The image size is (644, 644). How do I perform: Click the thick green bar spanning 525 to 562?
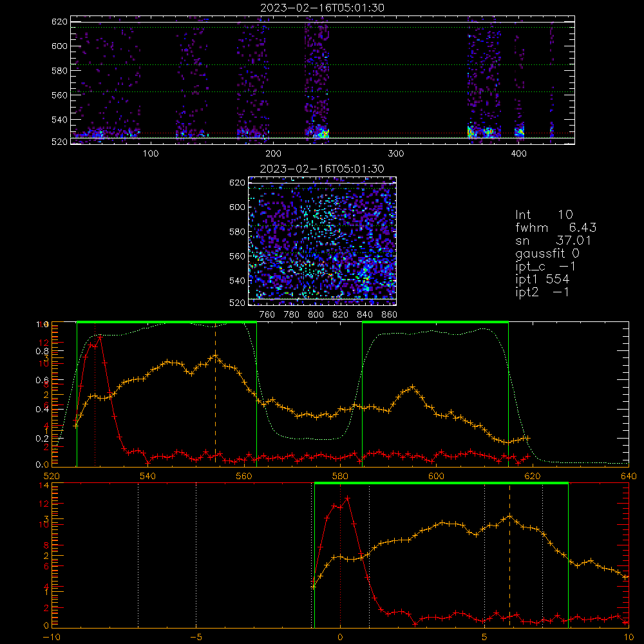[167, 323]
